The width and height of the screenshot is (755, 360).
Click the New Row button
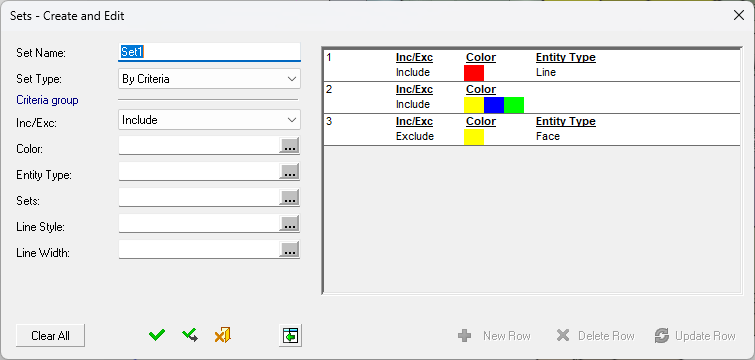494,336
